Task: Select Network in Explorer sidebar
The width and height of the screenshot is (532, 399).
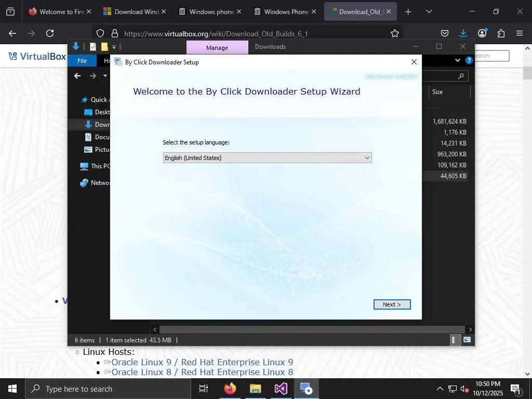Action: (95, 182)
